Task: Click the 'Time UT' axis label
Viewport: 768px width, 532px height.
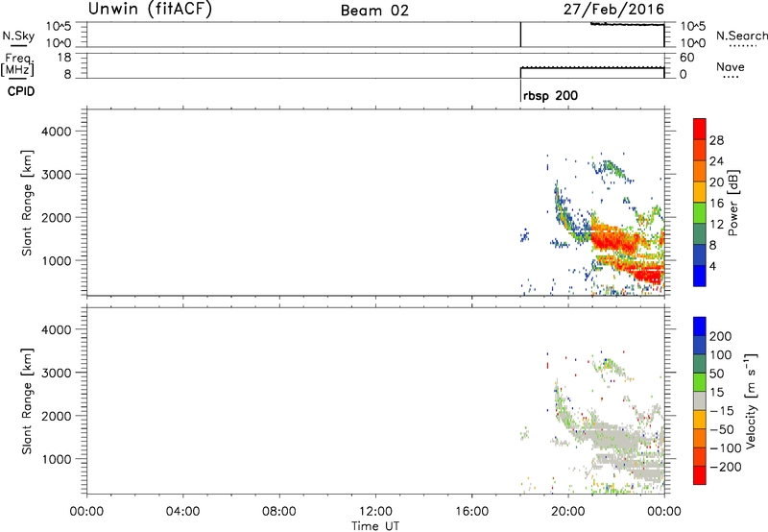Action: 375,526
